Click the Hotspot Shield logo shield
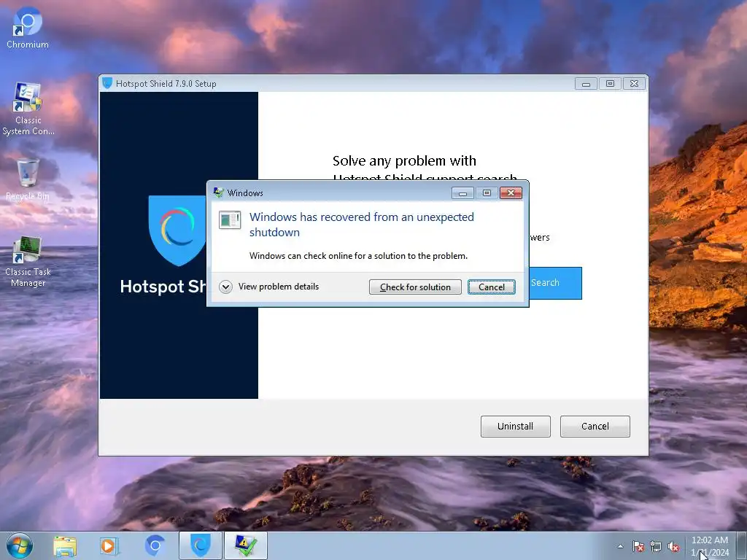The width and height of the screenshot is (747, 560). (x=177, y=230)
